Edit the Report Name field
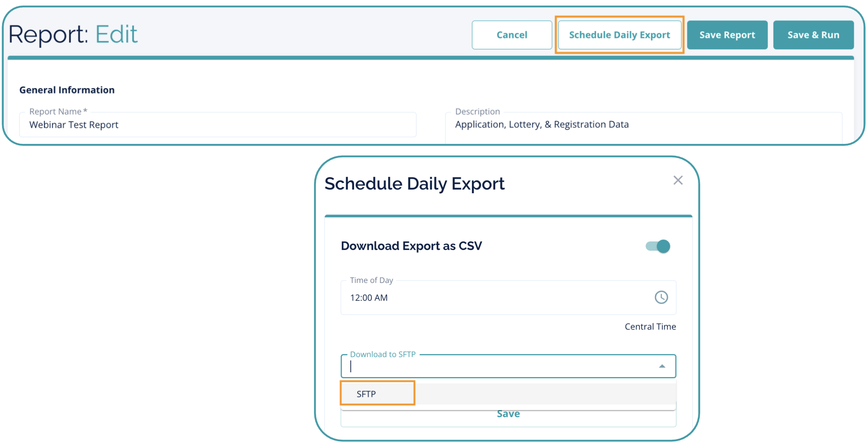The image size is (868, 447). pyautogui.click(x=218, y=125)
